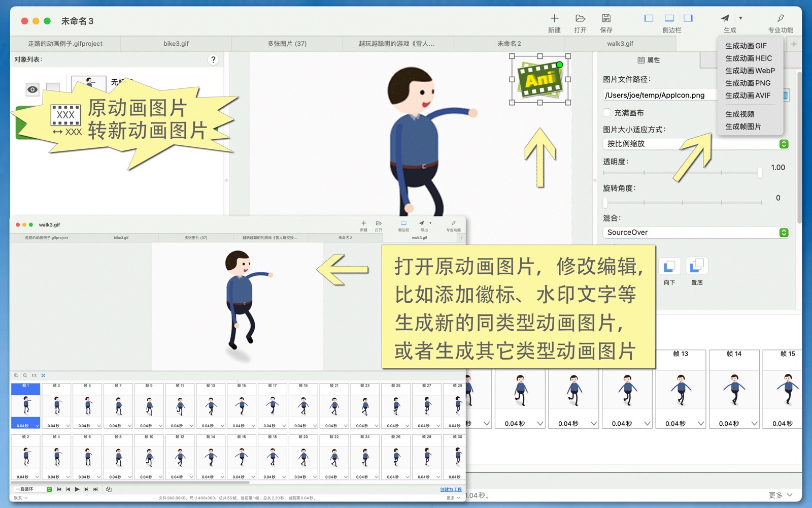The width and height of the screenshot is (812, 508).
Task: Click the 置底 (send to bottom) icon
Action: pyautogui.click(x=697, y=266)
